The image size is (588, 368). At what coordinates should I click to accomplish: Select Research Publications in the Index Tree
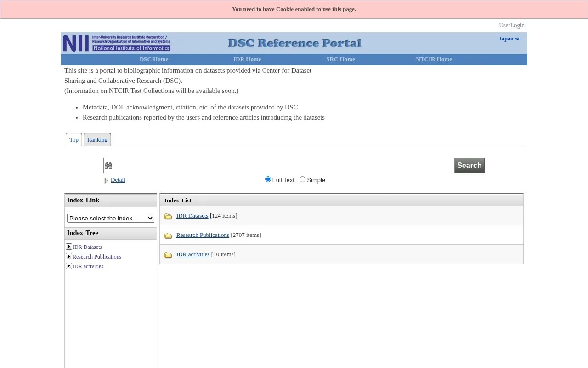pos(97,257)
